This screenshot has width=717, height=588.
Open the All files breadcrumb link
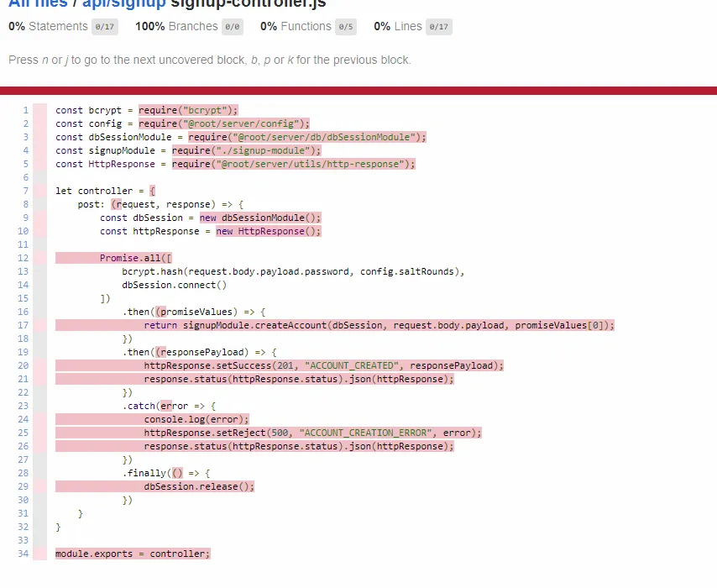coord(38,3)
